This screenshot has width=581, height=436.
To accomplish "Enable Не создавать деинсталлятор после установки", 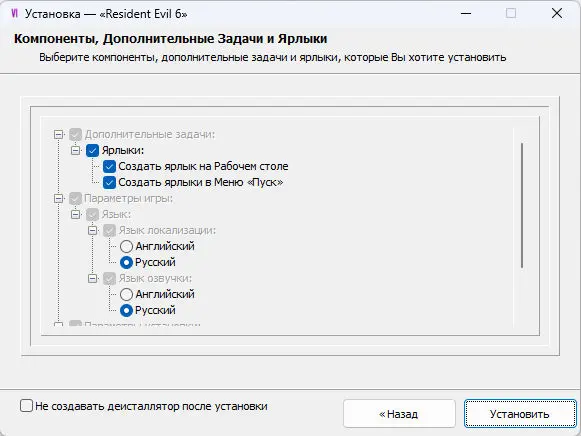I will coord(26,406).
